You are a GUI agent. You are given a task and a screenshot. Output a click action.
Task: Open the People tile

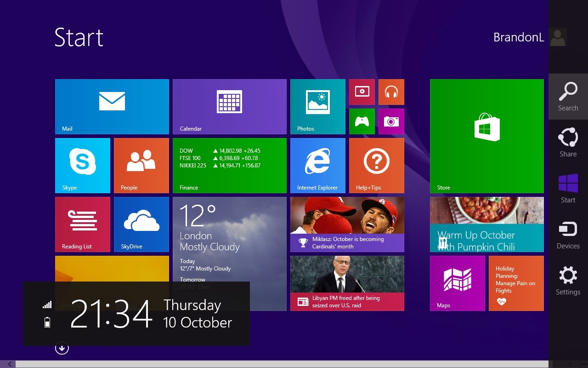tap(141, 166)
